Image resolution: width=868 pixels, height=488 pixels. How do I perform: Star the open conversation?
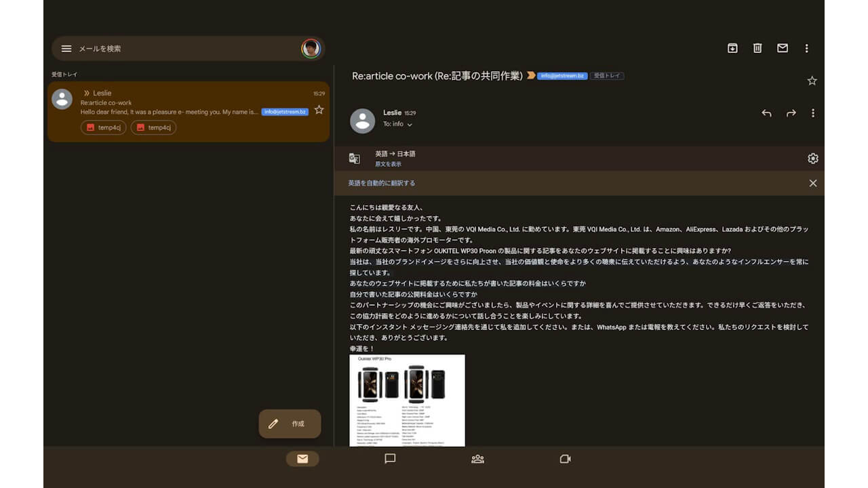click(x=812, y=81)
